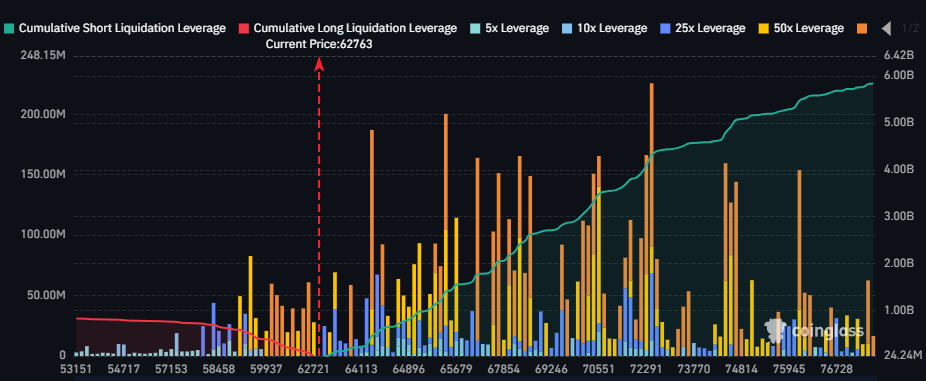Toggle 10x Leverage legend series
The height and width of the screenshot is (381, 926).
pyautogui.click(x=605, y=28)
